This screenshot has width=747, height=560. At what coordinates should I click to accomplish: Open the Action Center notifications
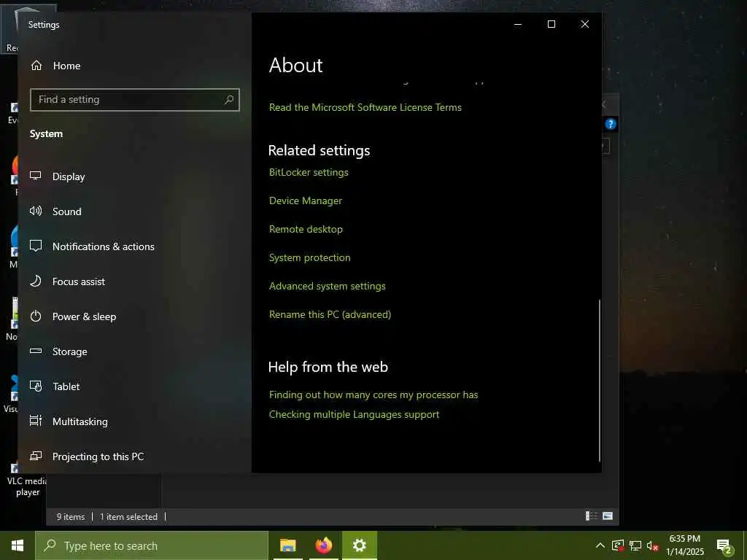(x=724, y=547)
